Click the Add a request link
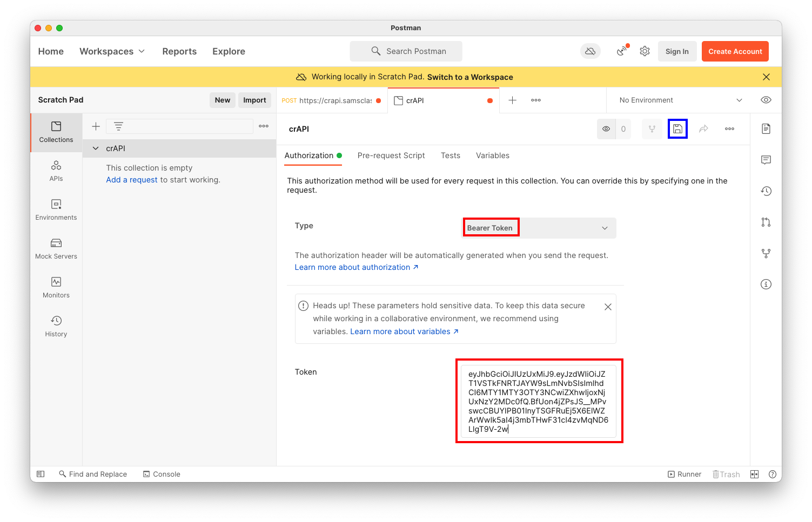This screenshot has height=522, width=812. [132, 180]
